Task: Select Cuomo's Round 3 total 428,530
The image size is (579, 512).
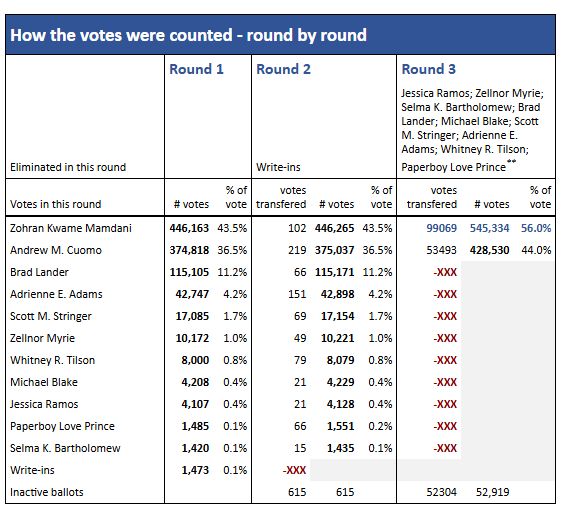Action: [489, 250]
